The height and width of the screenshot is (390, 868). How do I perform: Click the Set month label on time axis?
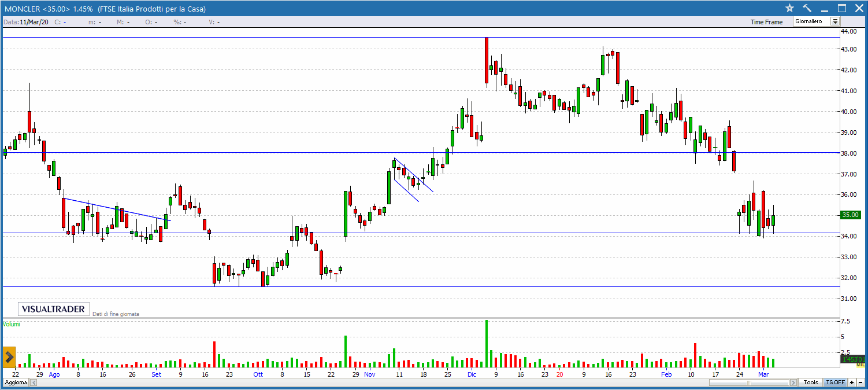[x=157, y=374]
